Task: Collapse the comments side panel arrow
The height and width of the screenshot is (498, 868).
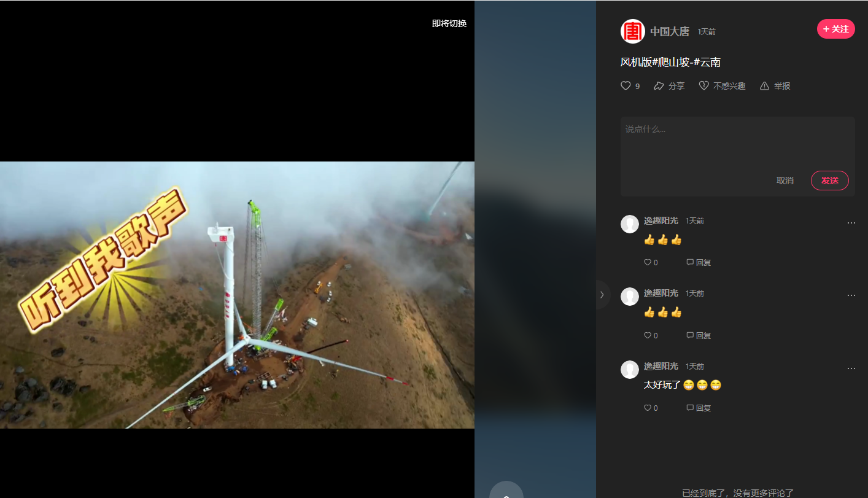Action: pos(602,295)
